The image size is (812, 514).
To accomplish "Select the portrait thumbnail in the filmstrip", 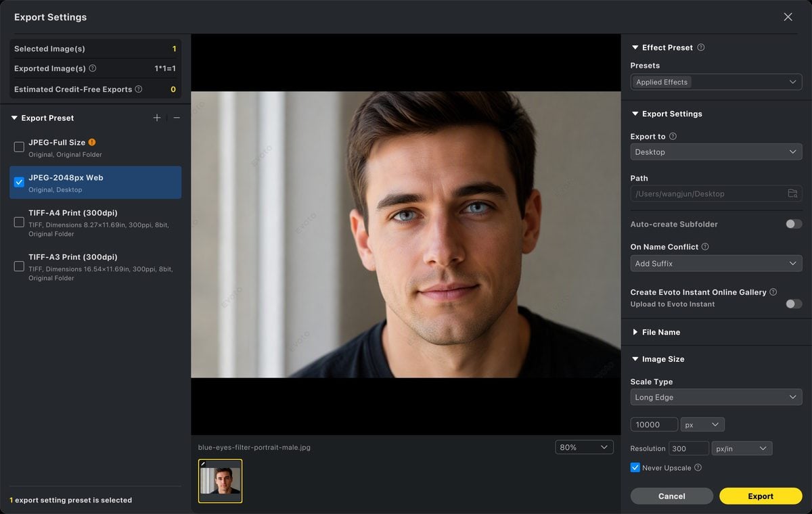I will [220, 481].
